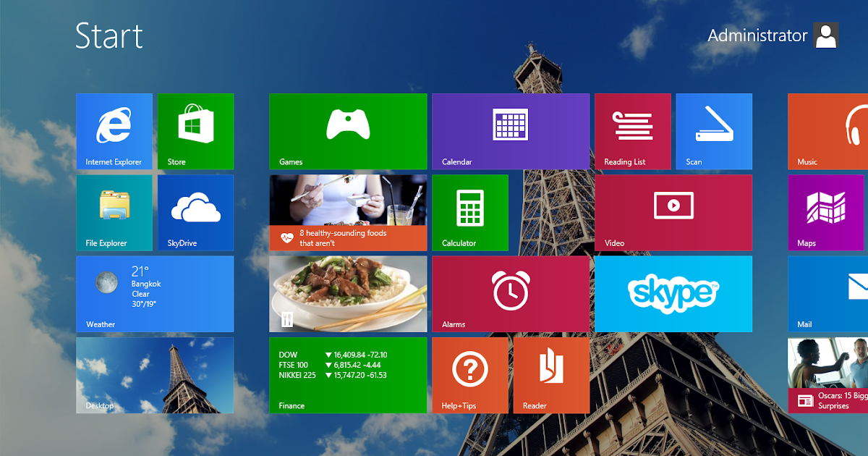The height and width of the screenshot is (456, 868).
Task: Open the SkyDrive tile
Action: 195,213
